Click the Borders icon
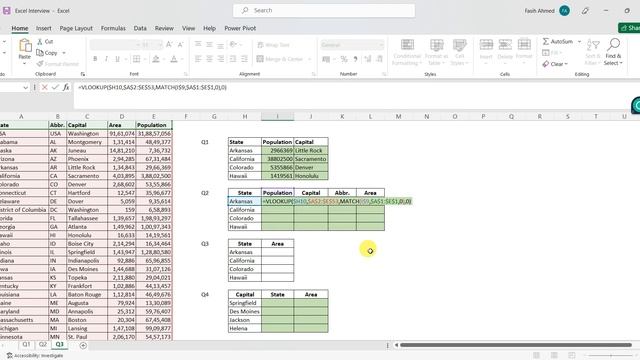This screenshot has height=360, width=640. [x=137, y=59]
